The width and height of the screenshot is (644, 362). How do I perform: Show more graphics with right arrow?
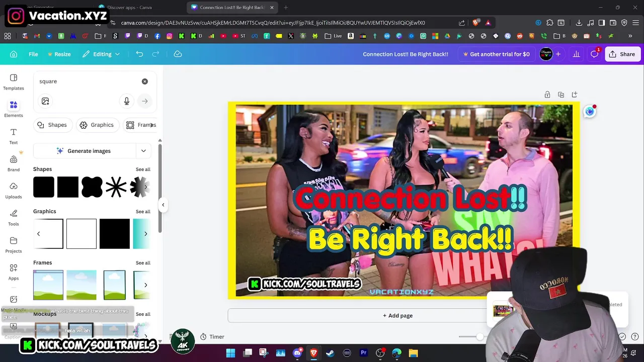(146, 234)
